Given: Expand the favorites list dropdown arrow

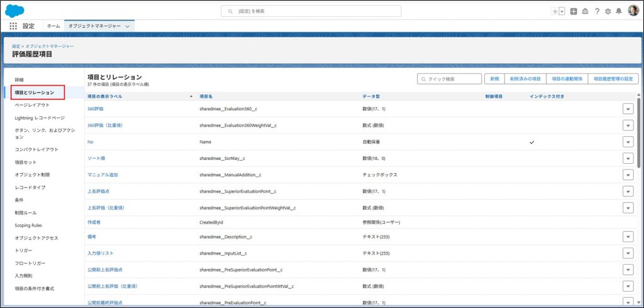Looking at the screenshot, I should (562, 11).
